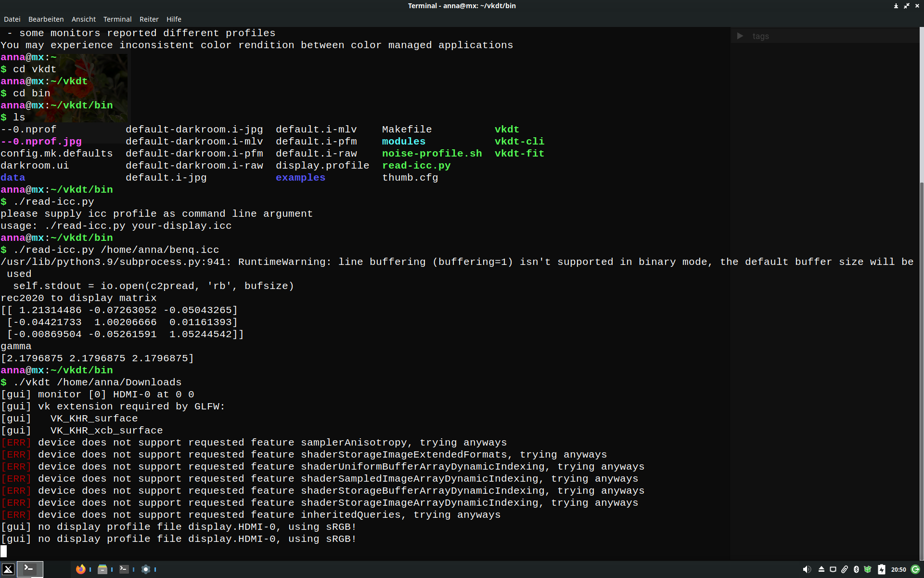Launch terminal from panel launcher

[124, 569]
